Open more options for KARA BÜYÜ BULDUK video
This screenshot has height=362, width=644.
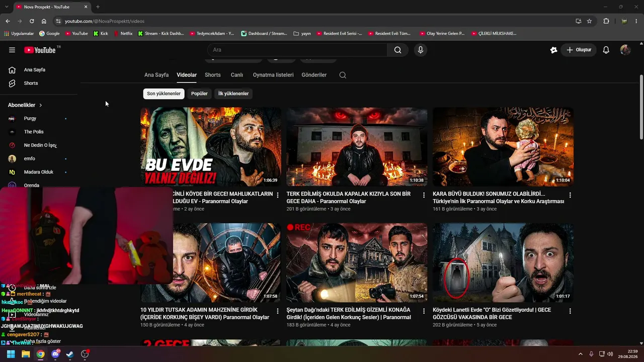coord(570,195)
